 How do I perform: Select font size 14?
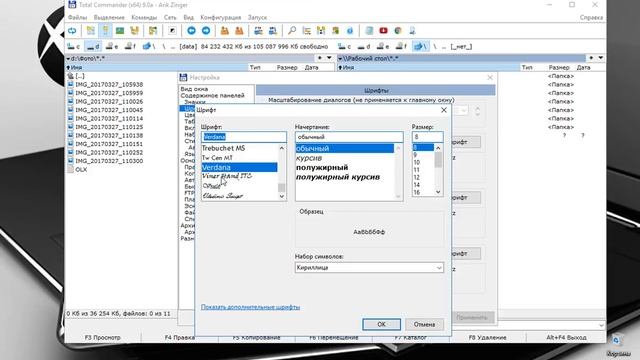point(416,185)
